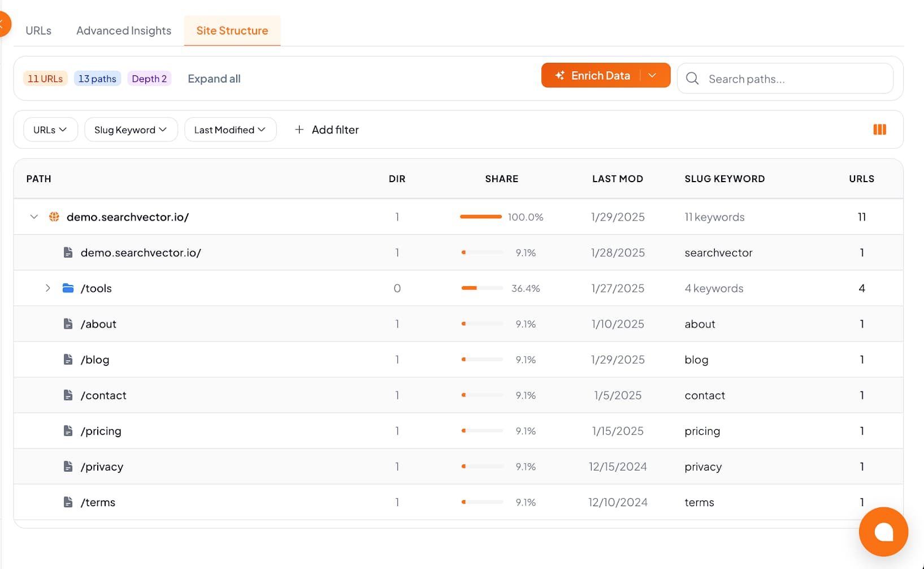The width and height of the screenshot is (924, 569).
Task: Collapse the demo.searchvector.io/ root node
Action: click(34, 217)
